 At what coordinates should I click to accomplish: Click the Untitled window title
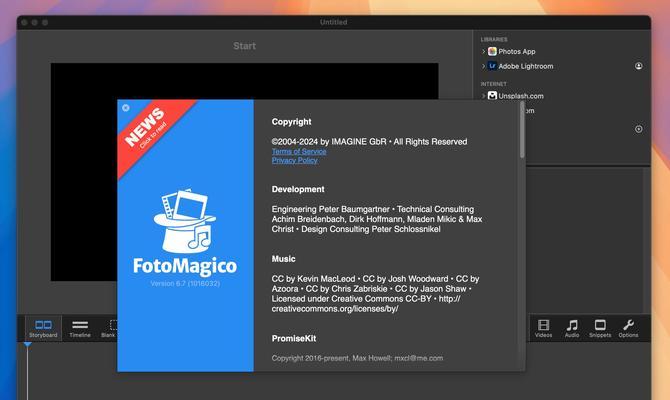pyautogui.click(x=333, y=22)
